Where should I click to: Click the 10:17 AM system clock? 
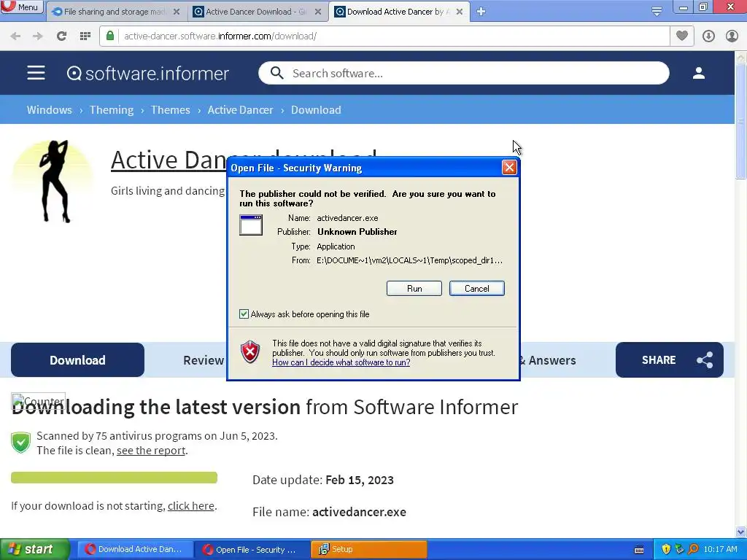(x=720, y=550)
